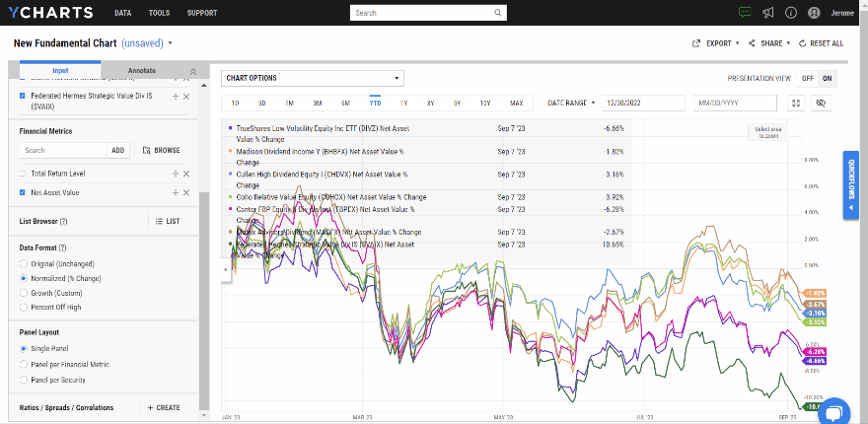
Task: Open the List browser button
Action: point(168,222)
